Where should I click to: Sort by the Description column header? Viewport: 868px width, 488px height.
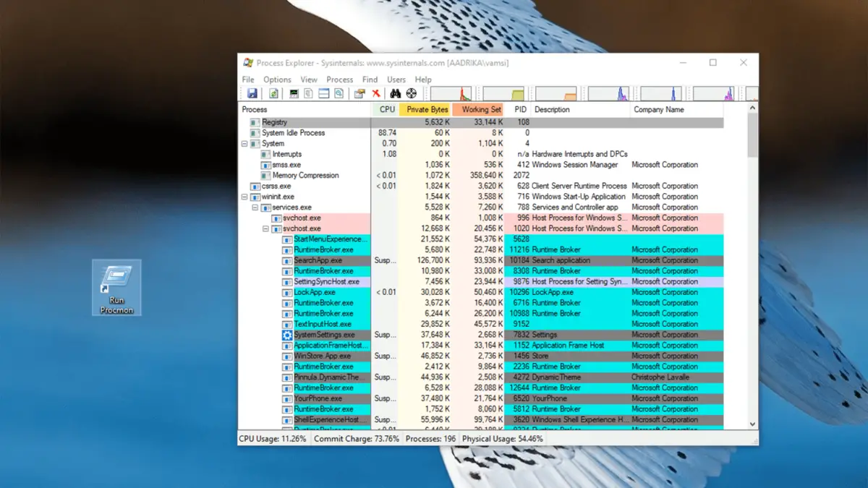[580, 110]
